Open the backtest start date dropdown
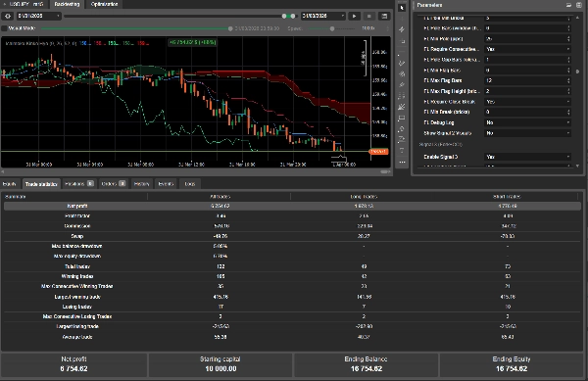This screenshot has width=588, height=381. click(x=38, y=16)
